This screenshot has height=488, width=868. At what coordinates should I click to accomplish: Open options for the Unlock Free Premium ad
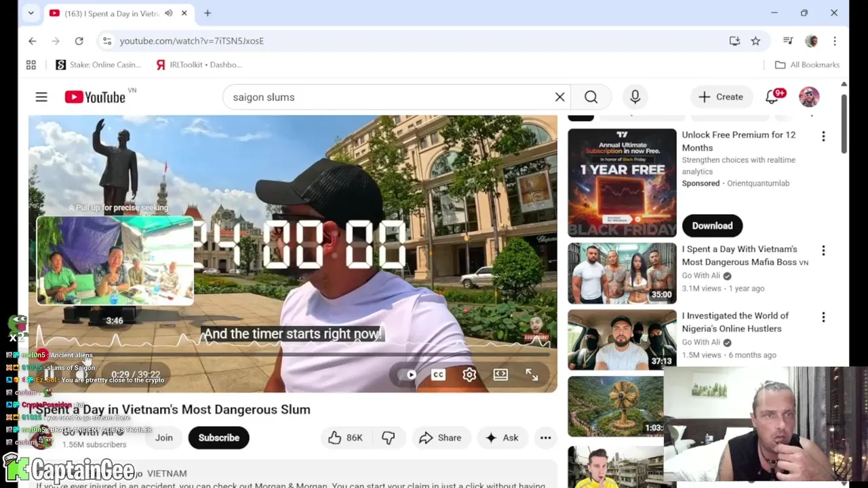823,137
